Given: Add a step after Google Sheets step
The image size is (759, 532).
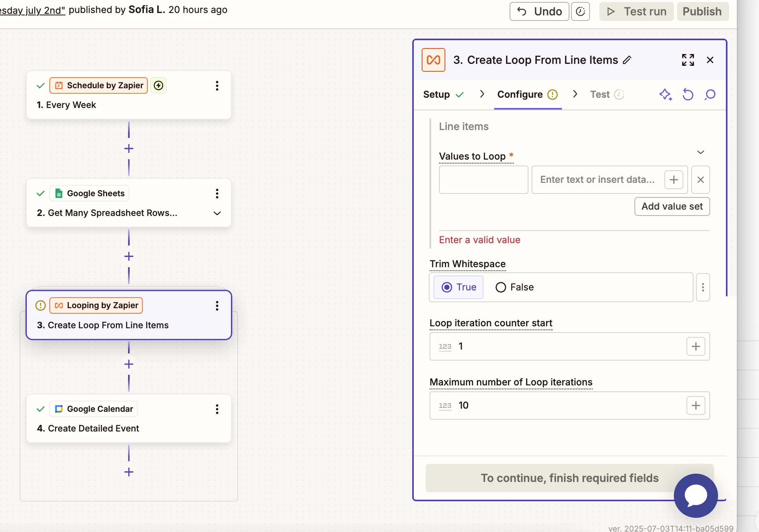Looking at the screenshot, I should (129, 257).
